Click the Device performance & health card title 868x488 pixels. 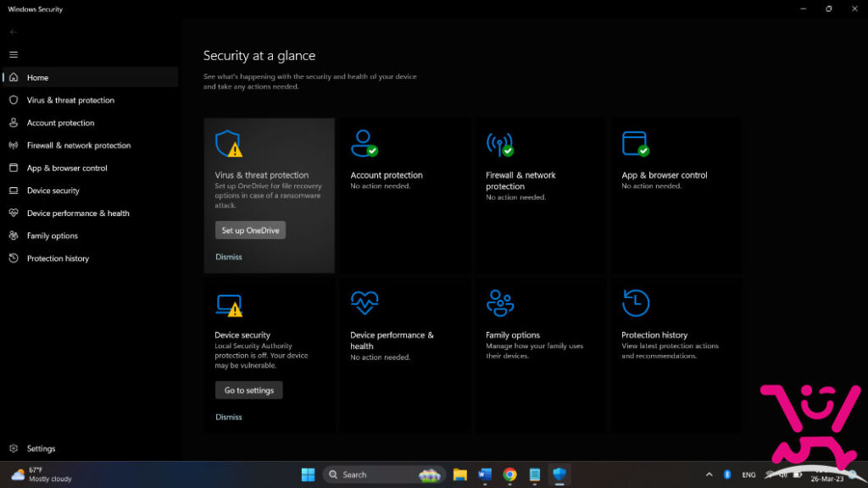tap(392, 341)
